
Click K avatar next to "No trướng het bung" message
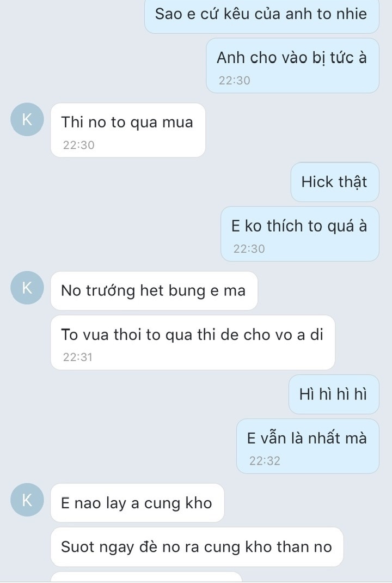(x=27, y=288)
